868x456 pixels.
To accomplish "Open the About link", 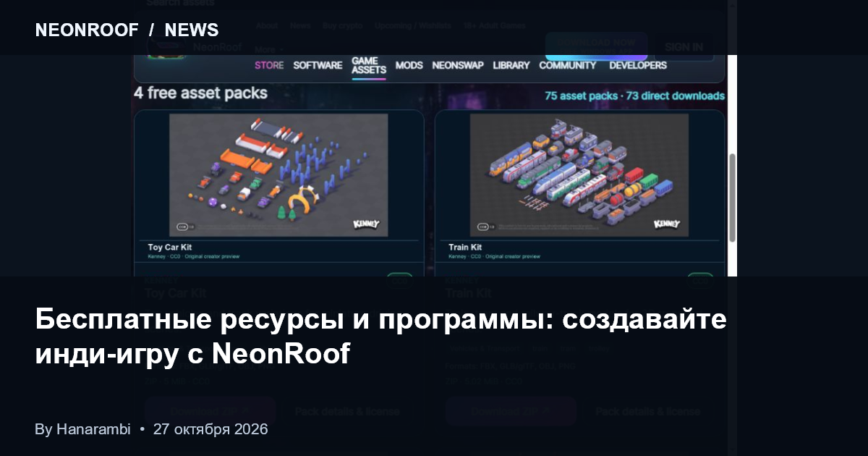I will [x=267, y=25].
